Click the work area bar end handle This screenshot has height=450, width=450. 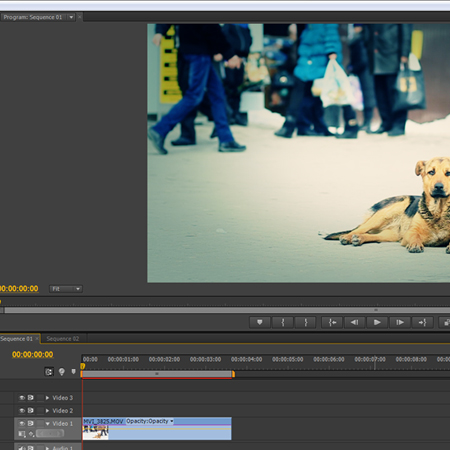233,374
